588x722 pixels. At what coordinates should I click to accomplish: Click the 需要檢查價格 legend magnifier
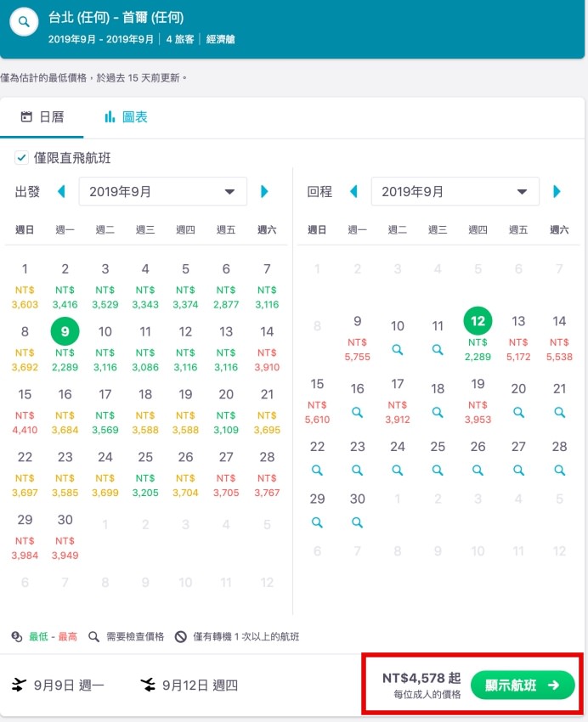coord(93,636)
